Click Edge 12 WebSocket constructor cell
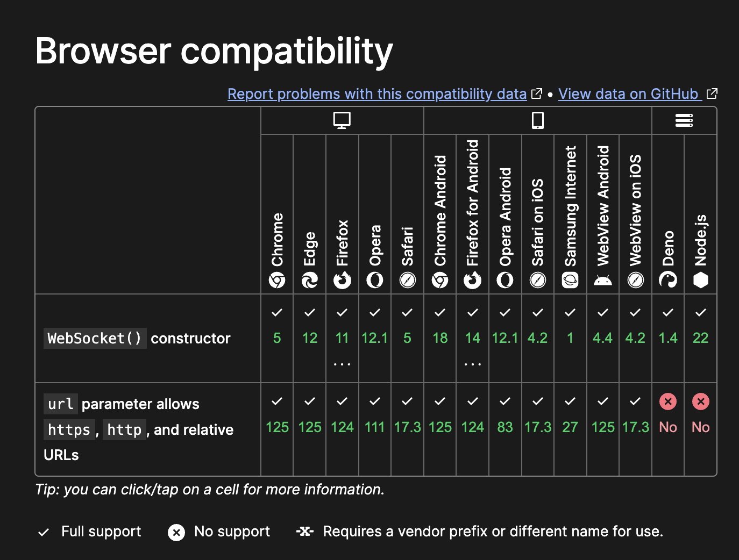739x560 pixels. [310, 339]
